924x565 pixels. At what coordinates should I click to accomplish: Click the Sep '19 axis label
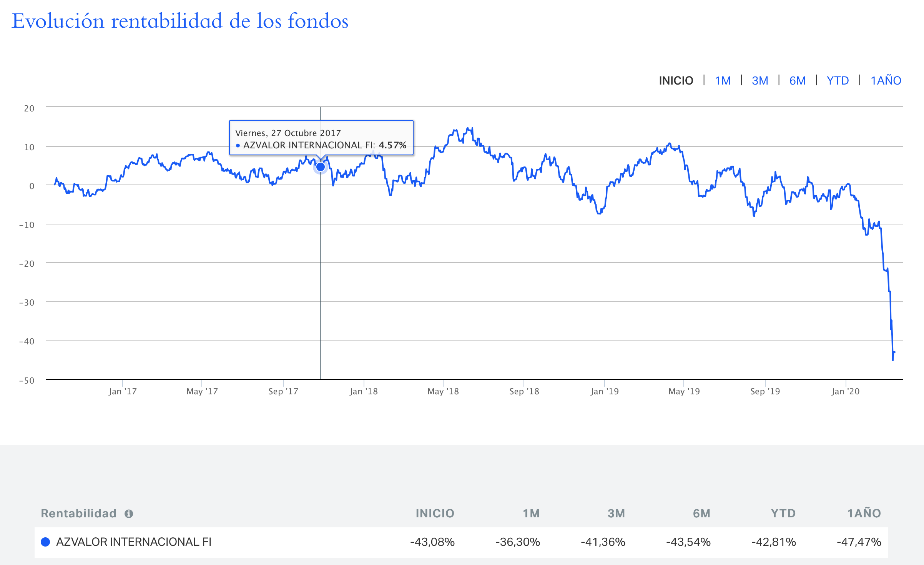(x=765, y=391)
